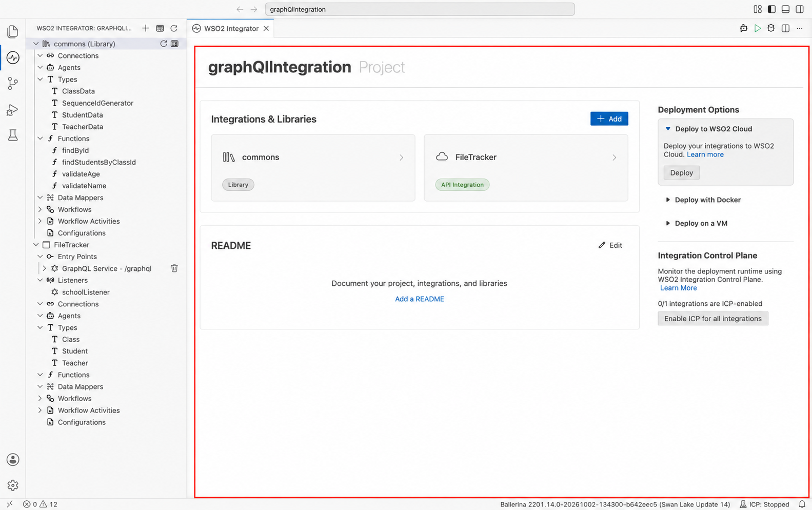Click the plus icon in WSO2 Integrator panel header
The width and height of the screenshot is (812, 510).
click(146, 28)
